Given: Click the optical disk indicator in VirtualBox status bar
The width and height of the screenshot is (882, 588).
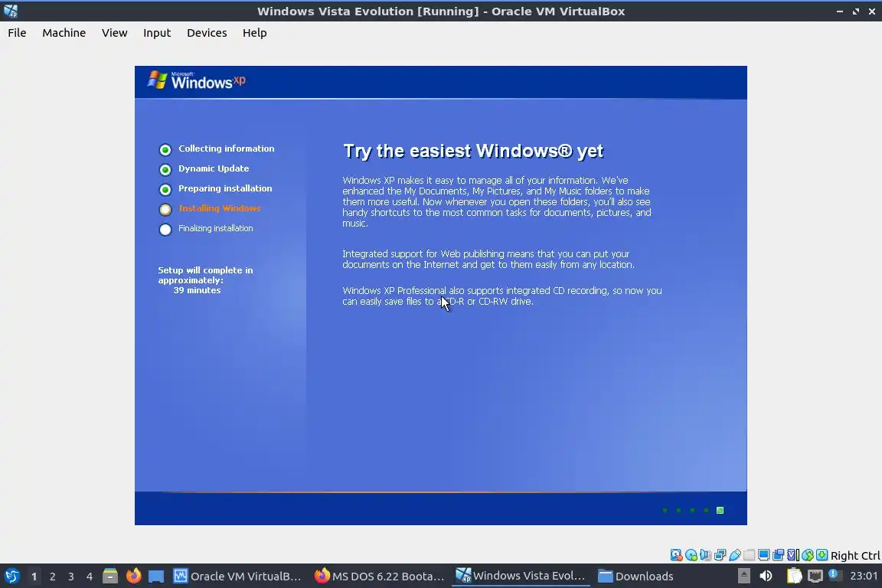Looking at the screenshot, I should point(691,555).
